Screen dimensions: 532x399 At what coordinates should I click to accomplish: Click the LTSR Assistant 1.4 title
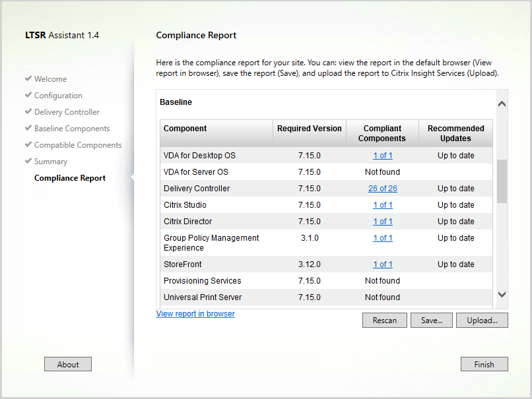pos(62,35)
